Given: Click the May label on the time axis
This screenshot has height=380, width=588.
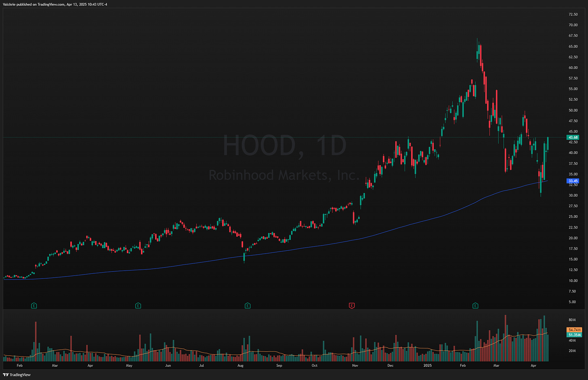Looking at the screenshot, I should point(129,365).
